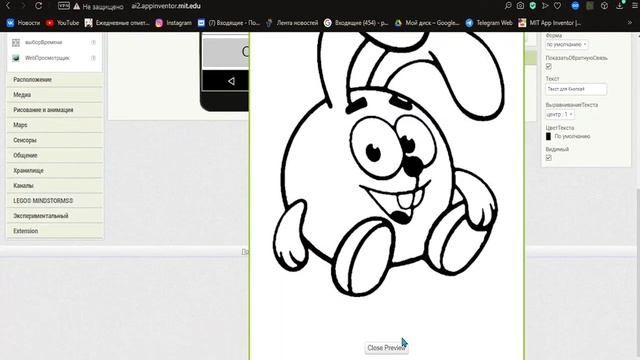Open the (7) Входящие mail bookmark

(x=229, y=23)
